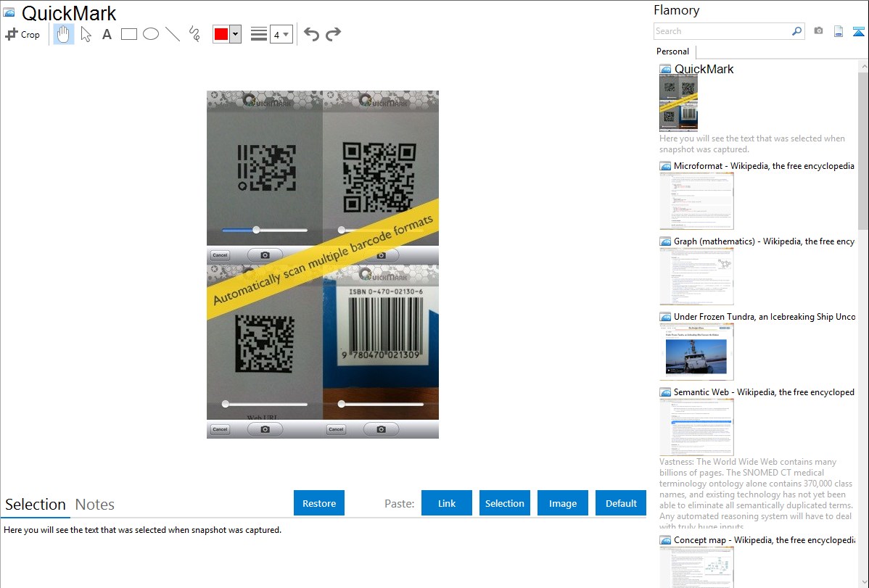Select "Semantic Web - Wikipedia" title
The height and width of the screenshot is (588, 869).
(764, 392)
